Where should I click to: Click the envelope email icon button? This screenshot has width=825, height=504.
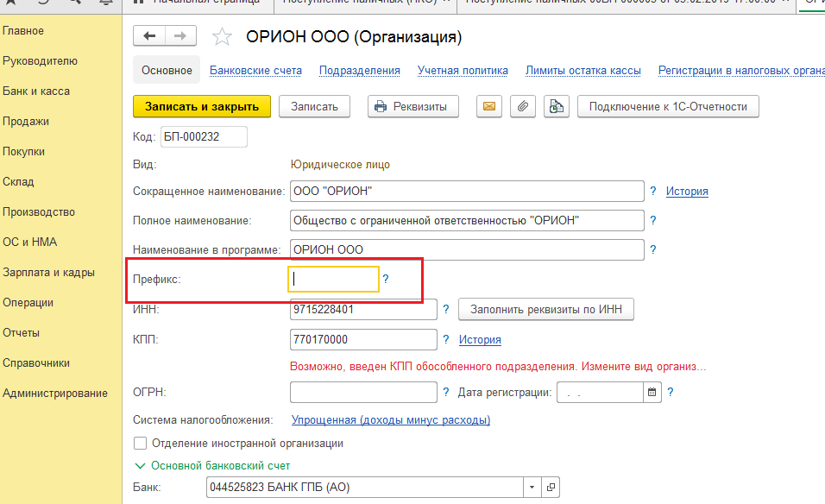[489, 107]
